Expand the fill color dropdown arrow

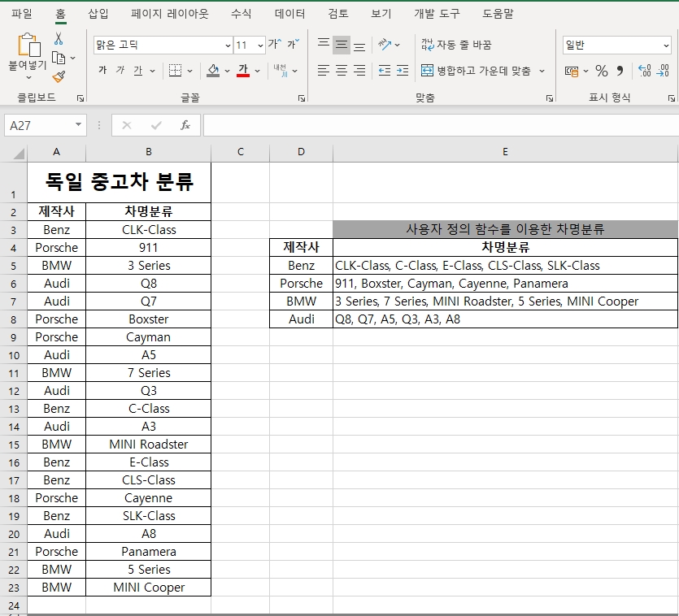point(227,71)
